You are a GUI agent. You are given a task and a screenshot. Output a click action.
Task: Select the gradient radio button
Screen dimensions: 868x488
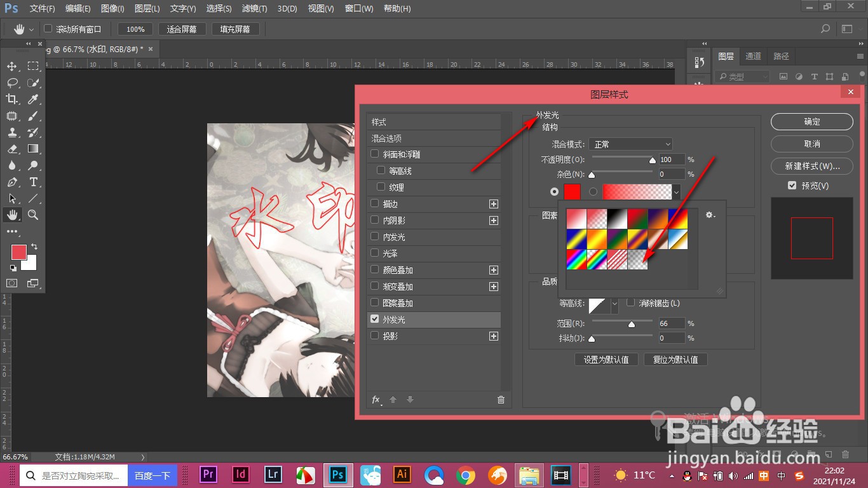click(593, 191)
